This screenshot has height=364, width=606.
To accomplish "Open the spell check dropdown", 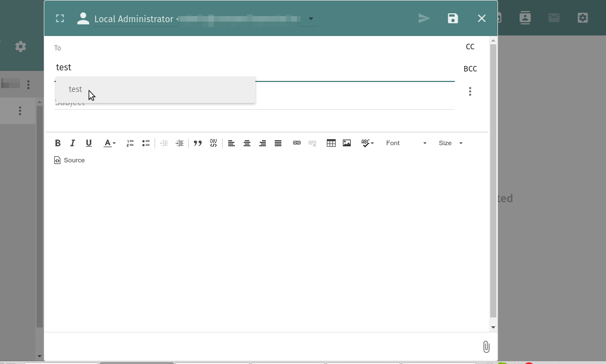I will [368, 143].
